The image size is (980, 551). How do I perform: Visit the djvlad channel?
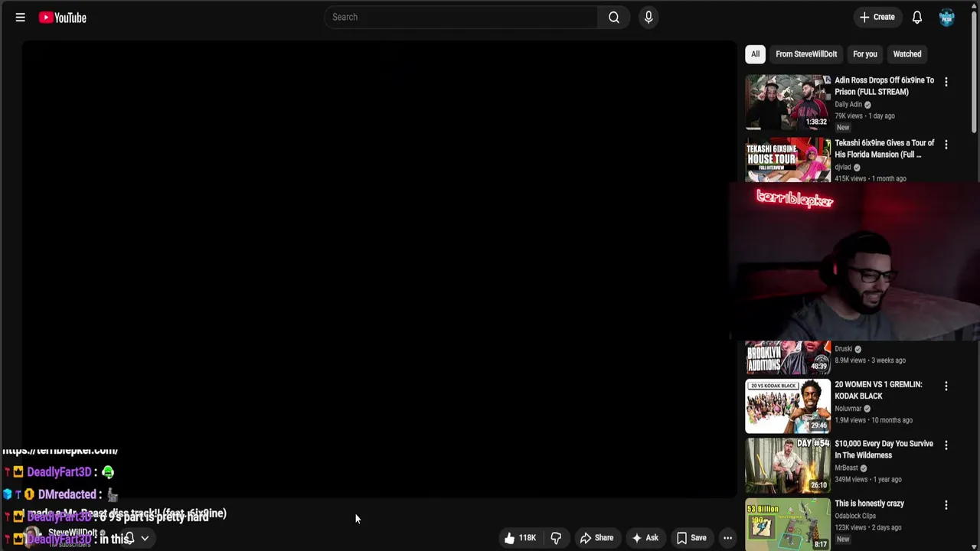(x=843, y=167)
